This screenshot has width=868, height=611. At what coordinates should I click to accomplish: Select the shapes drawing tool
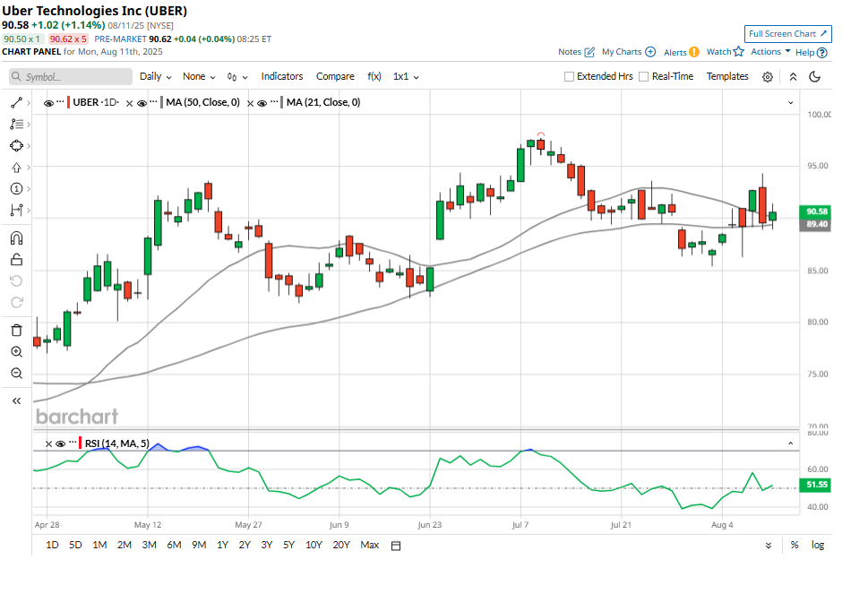click(x=17, y=145)
